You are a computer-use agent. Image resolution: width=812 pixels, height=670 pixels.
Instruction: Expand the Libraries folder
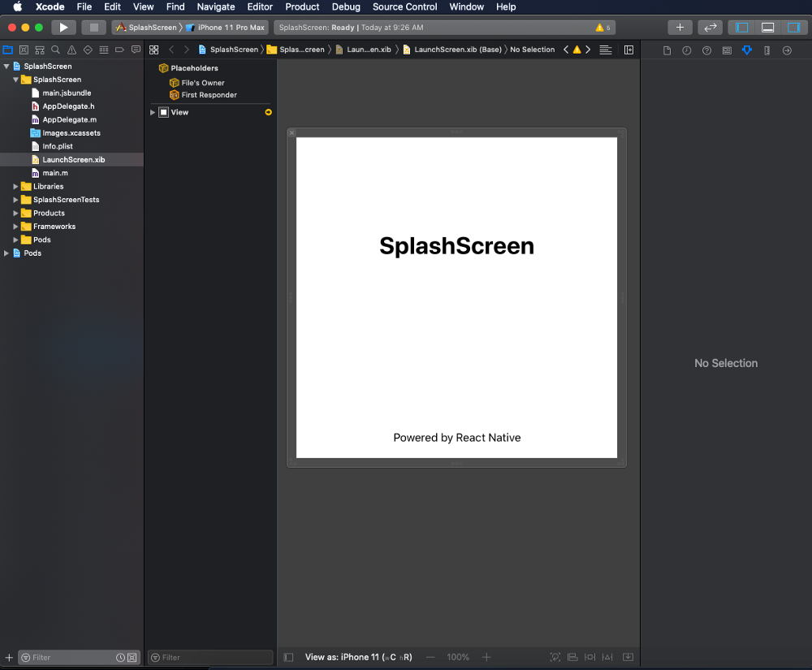click(15, 187)
